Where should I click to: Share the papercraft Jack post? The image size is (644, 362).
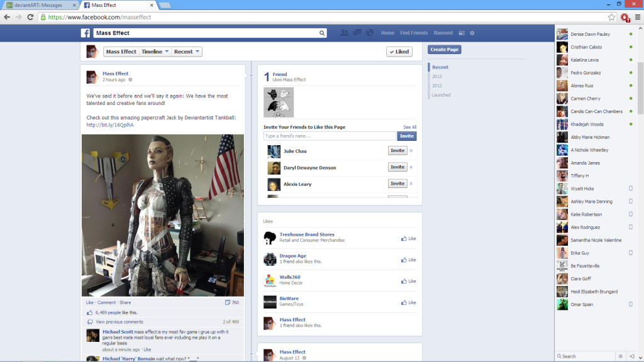pos(125,302)
